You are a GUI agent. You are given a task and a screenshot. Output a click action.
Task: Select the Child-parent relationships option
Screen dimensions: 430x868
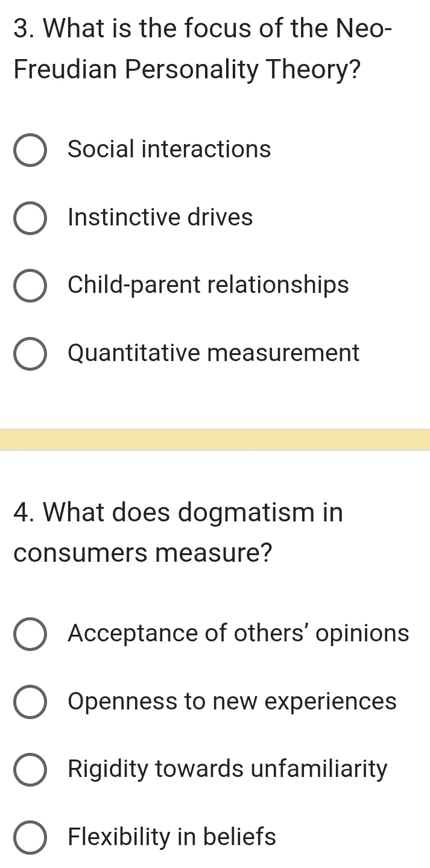(x=31, y=285)
